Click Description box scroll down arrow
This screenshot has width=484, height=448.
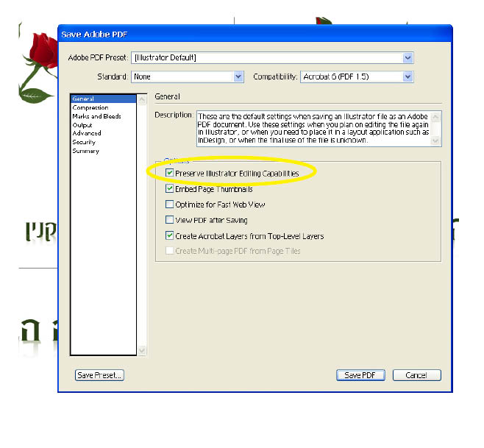(x=435, y=141)
